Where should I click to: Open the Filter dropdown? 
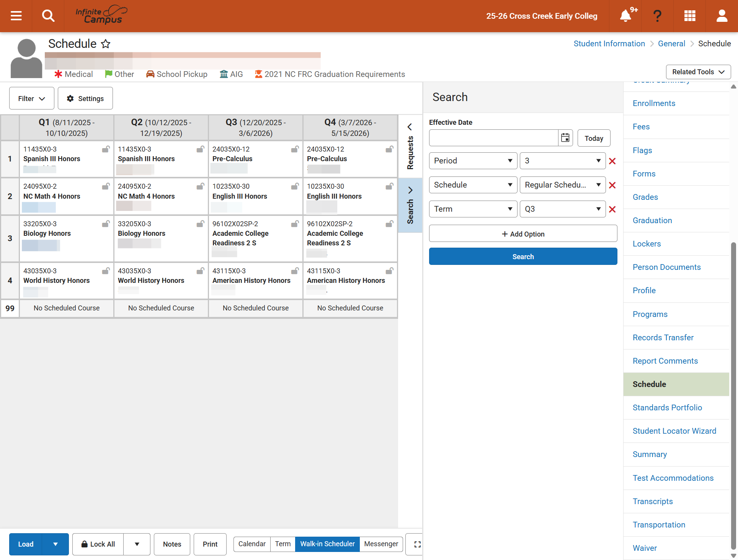click(x=32, y=98)
